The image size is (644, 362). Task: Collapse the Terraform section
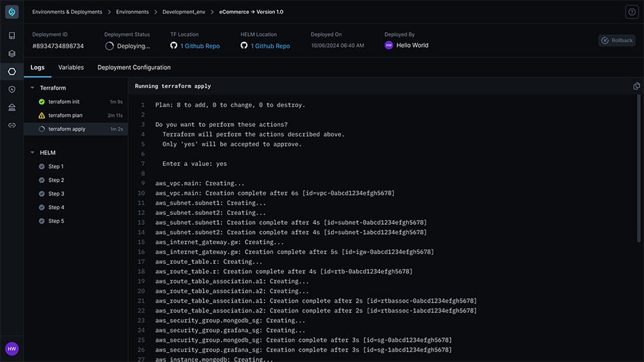pyautogui.click(x=33, y=88)
